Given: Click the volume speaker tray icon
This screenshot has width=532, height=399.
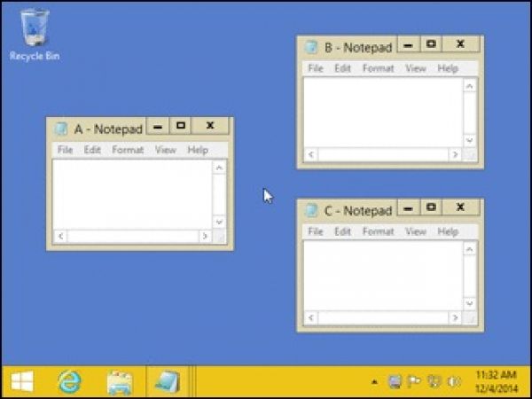Looking at the screenshot, I should [455, 382].
